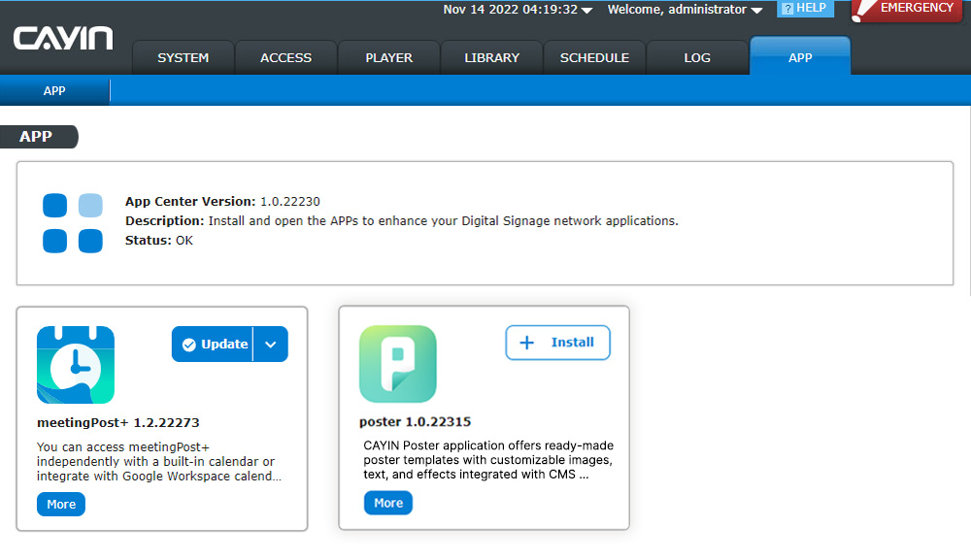
Task: Click the checkmark icon on Update button
Action: point(189,345)
